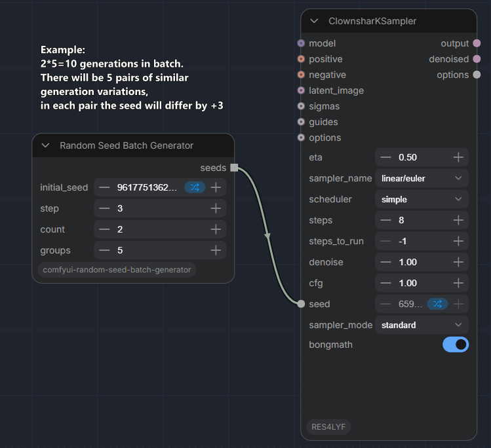
Task: Toggle randomize icon on sampler seed field
Action: tap(437, 304)
